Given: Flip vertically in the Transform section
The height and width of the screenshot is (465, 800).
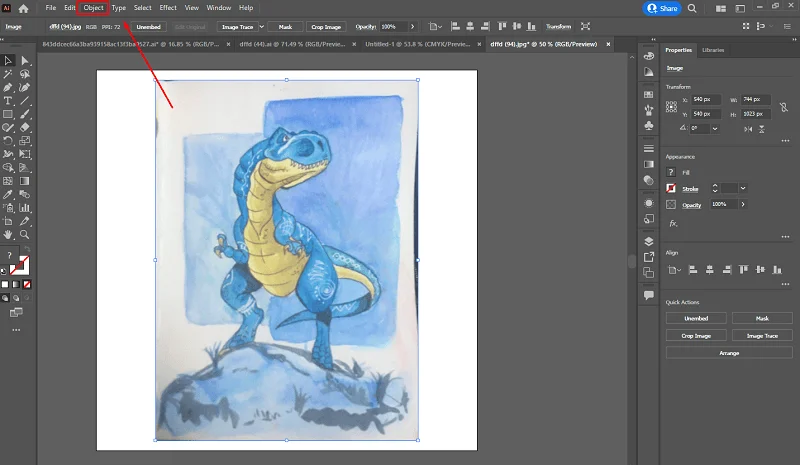Looking at the screenshot, I should pos(762,129).
